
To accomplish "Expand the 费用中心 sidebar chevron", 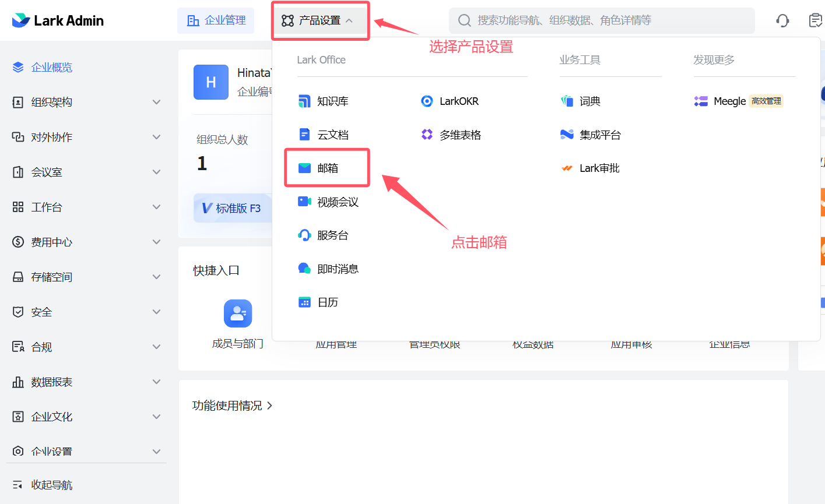I will coord(156,242).
